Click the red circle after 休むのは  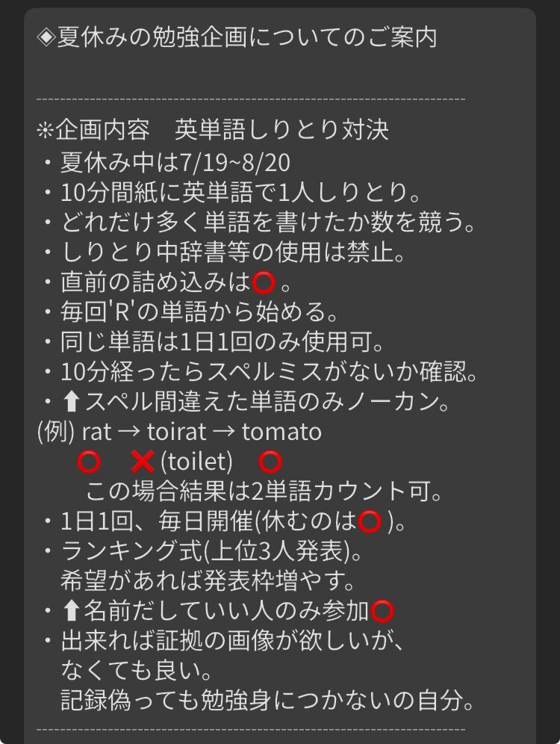[x=370, y=521]
